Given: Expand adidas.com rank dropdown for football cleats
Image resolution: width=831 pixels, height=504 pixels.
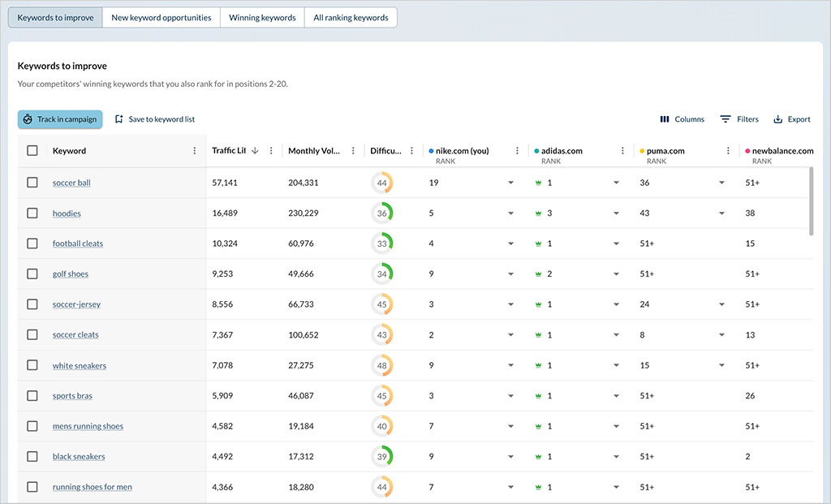Looking at the screenshot, I should [x=617, y=243].
